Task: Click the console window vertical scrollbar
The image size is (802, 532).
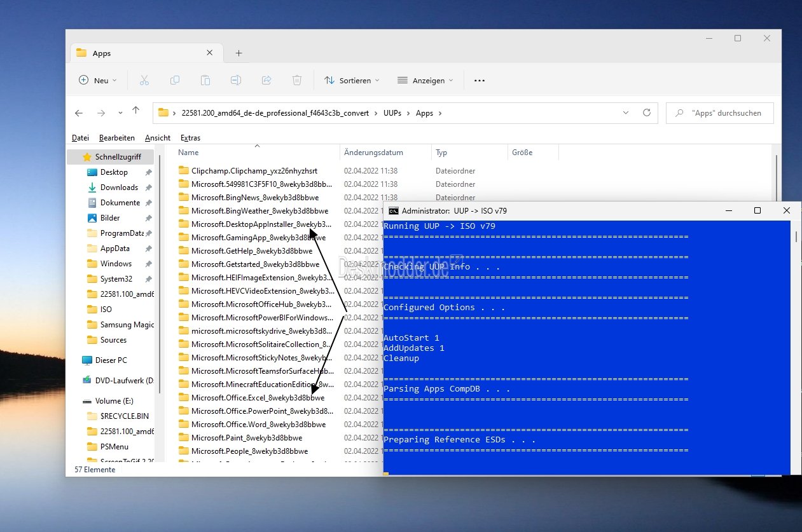Action: pos(796,346)
